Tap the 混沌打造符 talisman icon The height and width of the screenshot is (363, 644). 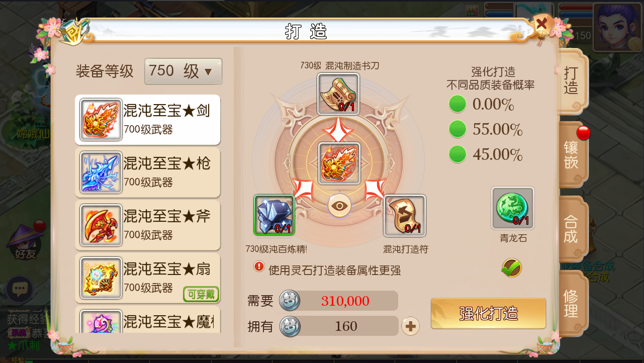point(405,216)
